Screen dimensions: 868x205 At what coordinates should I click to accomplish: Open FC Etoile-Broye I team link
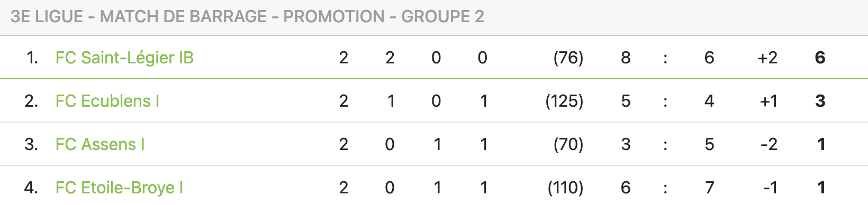coord(119,188)
